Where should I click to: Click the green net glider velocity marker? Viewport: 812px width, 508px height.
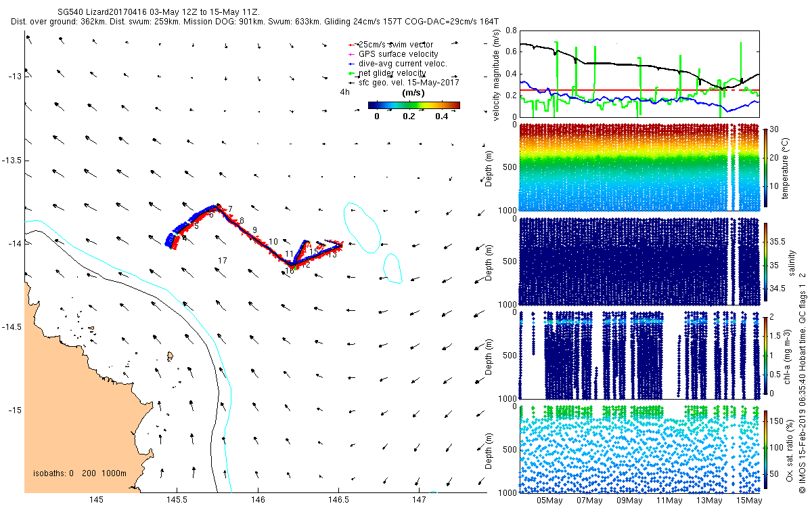point(351,73)
